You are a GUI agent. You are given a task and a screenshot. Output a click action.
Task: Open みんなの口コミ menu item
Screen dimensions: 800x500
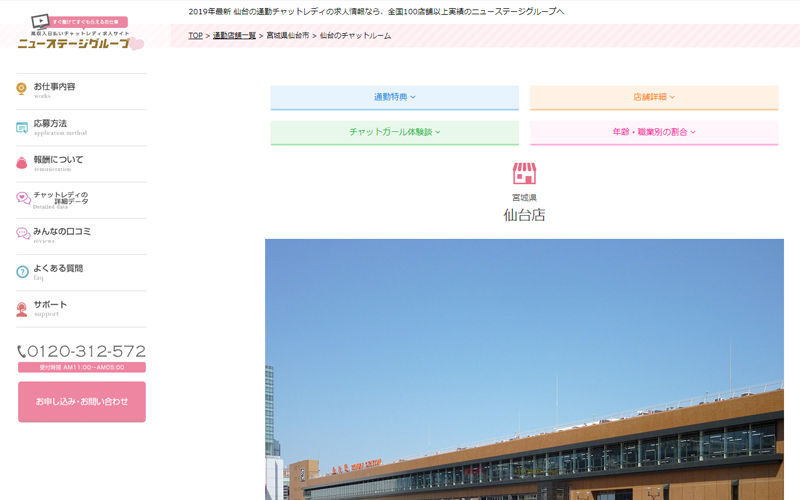pos(82,236)
